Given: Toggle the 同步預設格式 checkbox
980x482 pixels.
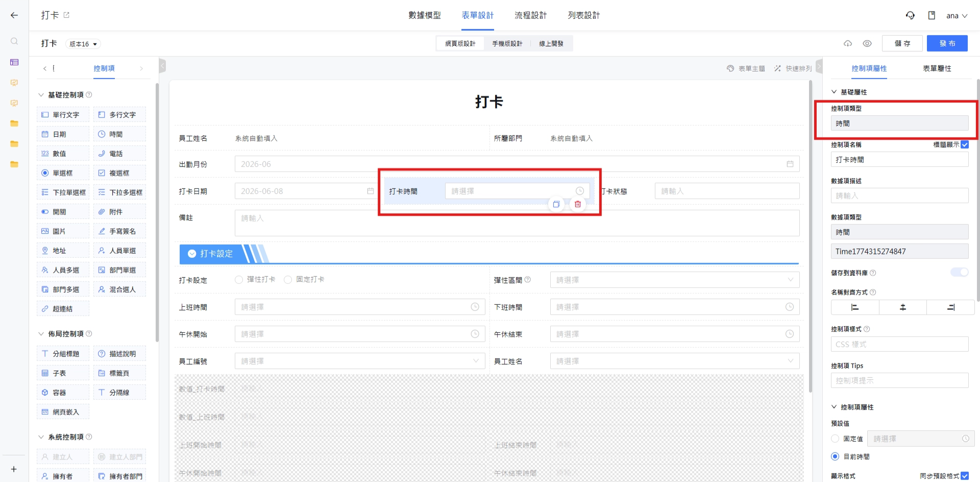Looking at the screenshot, I should (965, 476).
